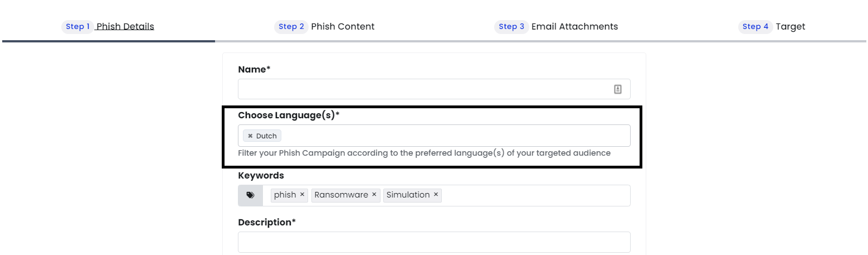Click the Step 2 badge
Image resolution: width=868 pixels, height=255 pixels.
[291, 27]
